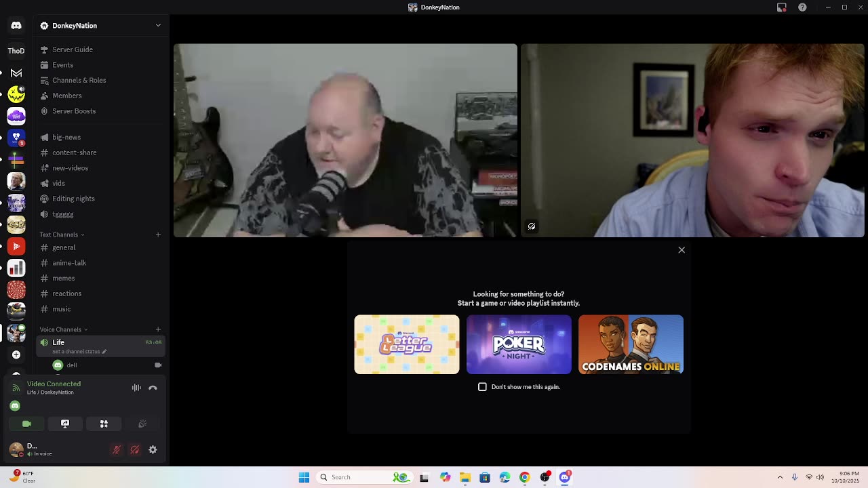Open noise suppression options icon
868x488 pixels.
[x=136, y=388]
